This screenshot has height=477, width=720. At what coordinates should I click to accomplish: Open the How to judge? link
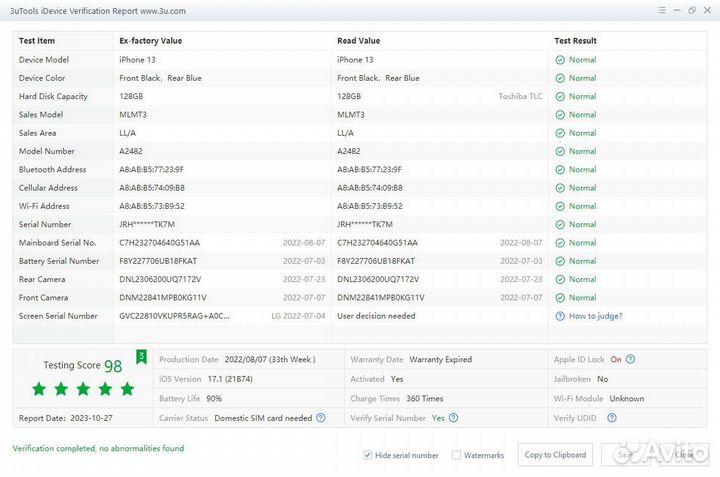tap(596, 316)
